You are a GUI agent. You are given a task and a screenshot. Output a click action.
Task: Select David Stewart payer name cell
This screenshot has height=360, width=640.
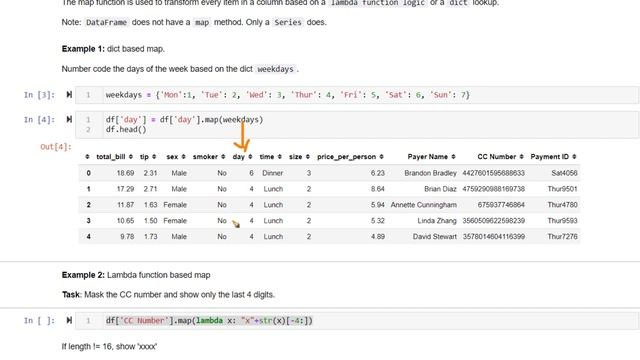(434, 237)
